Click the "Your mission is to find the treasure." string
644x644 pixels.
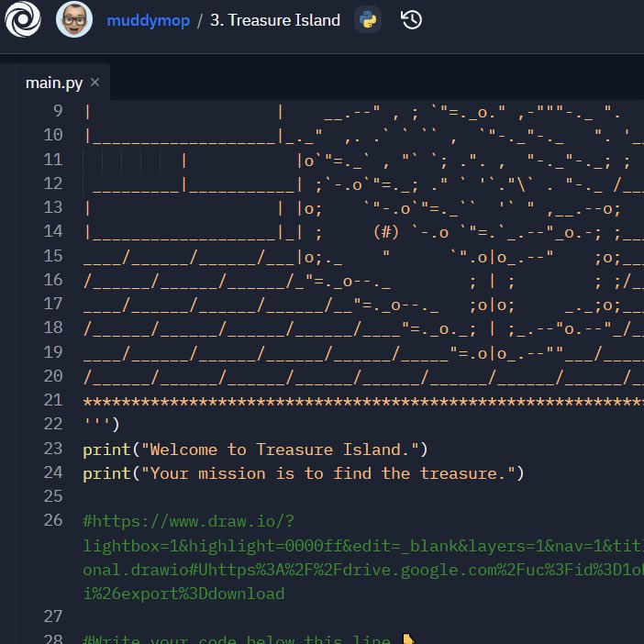pyautogui.click(x=328, y=473)
